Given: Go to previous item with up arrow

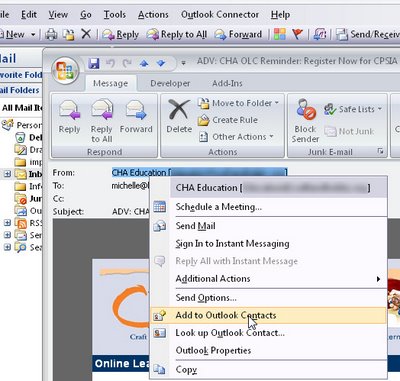Looking at the screenshot, I should pos(144,63).
